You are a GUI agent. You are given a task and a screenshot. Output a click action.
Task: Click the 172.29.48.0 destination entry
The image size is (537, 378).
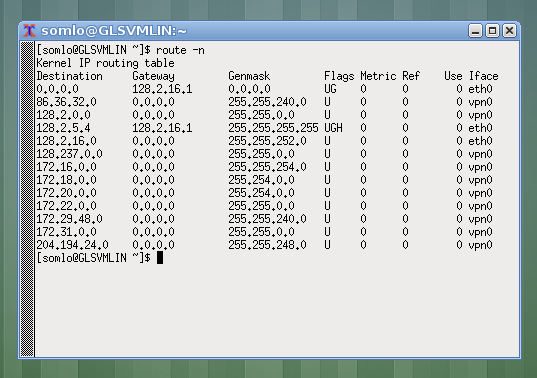[70, 219]
